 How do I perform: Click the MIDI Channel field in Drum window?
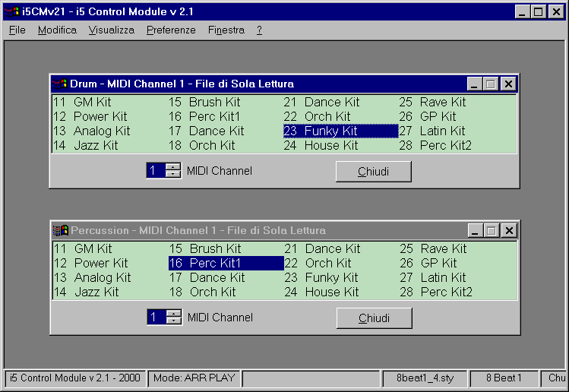coord(156,171)
